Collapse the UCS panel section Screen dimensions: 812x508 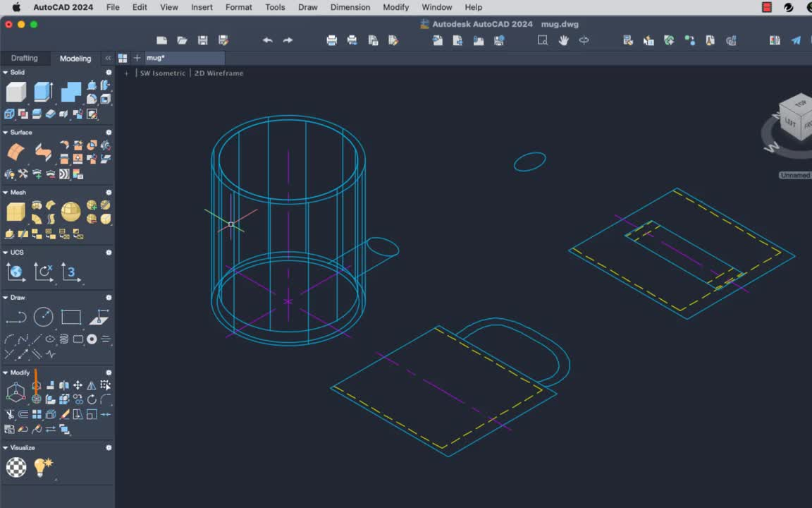coord(5,253)
